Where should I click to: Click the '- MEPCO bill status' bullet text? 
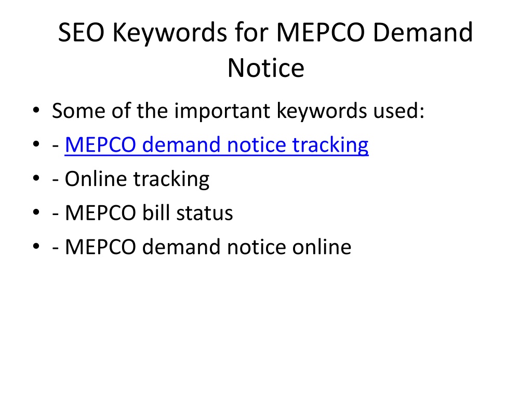(142, 213)
